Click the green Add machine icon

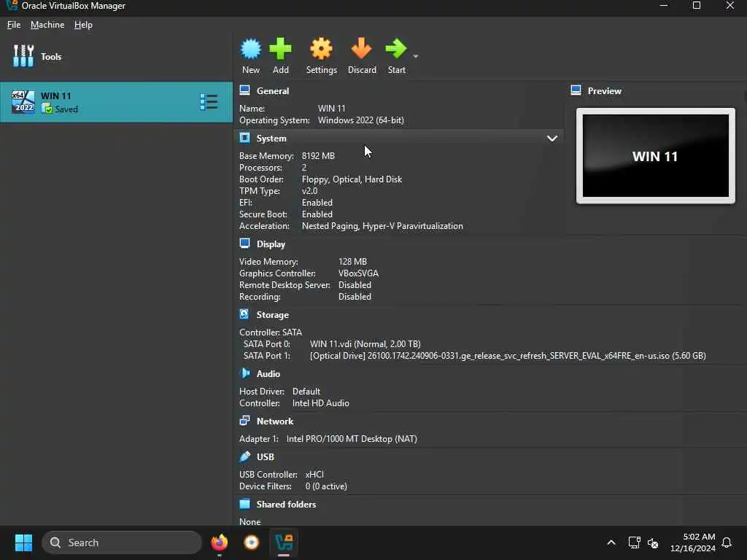pos(281,49)
